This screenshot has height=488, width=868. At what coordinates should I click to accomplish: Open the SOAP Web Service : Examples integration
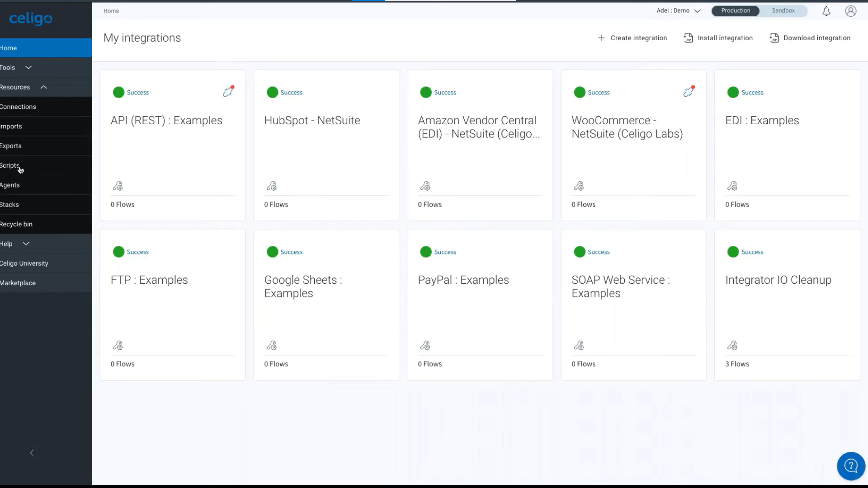621,286
